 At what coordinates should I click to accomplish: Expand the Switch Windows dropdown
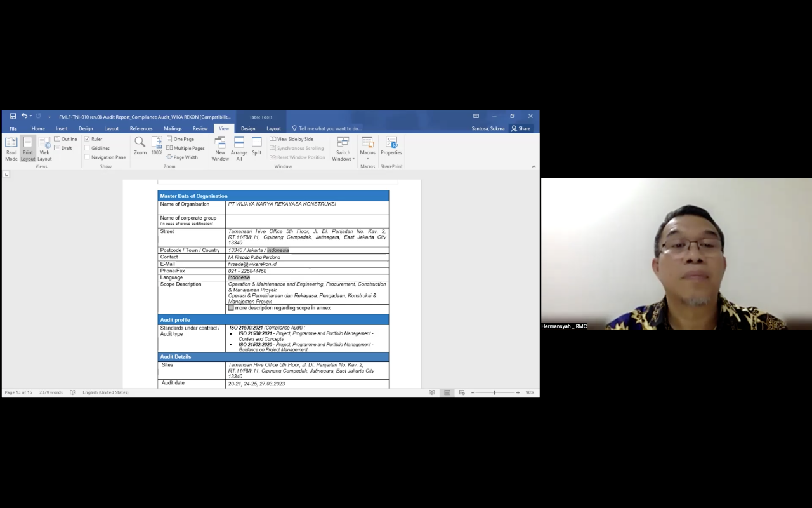coord(343,150)
